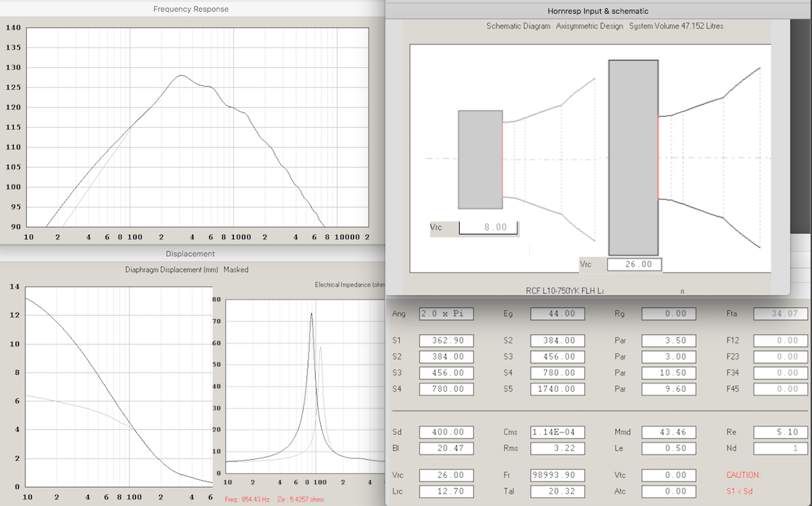Click the small left rear chamber box in schematic
812x506 pixels.
pyautogui.click(x=480, y=159)
